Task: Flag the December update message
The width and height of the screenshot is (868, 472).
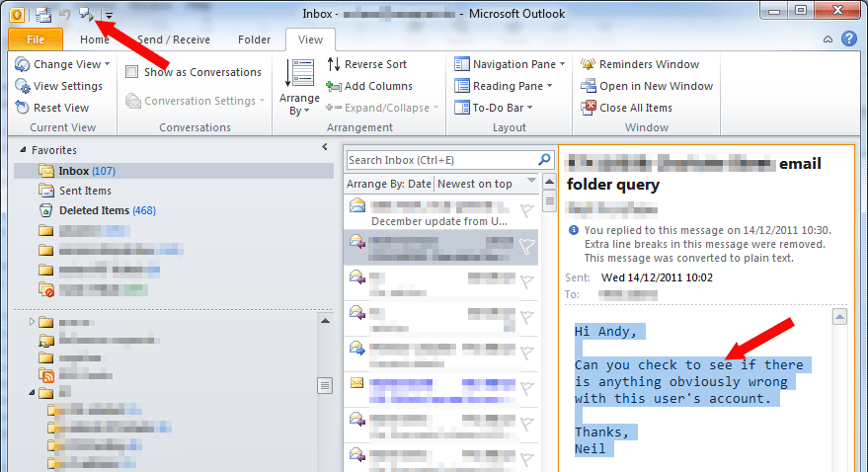Action: click(x=526, y=210)
